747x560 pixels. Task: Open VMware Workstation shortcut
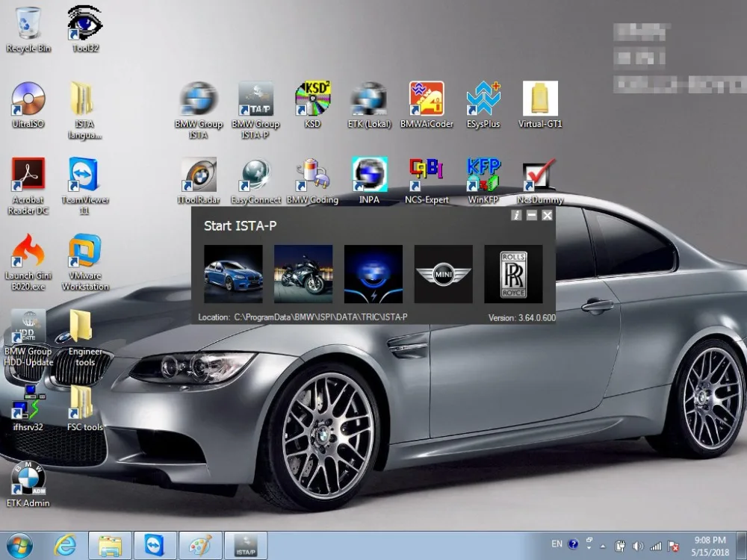(x=85, y=262)
